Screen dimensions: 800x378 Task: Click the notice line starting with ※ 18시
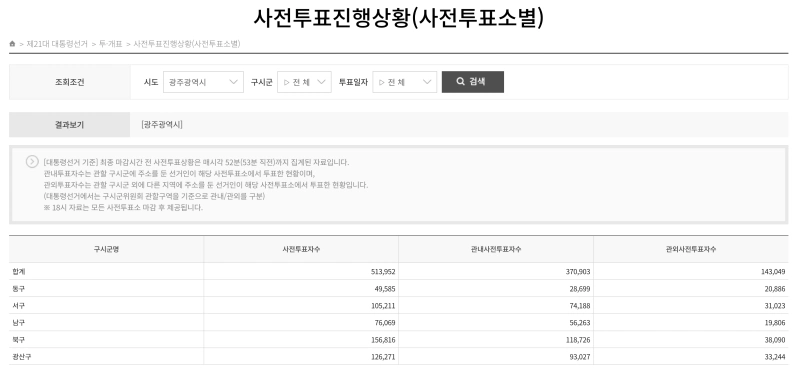(x=123, y=208)
